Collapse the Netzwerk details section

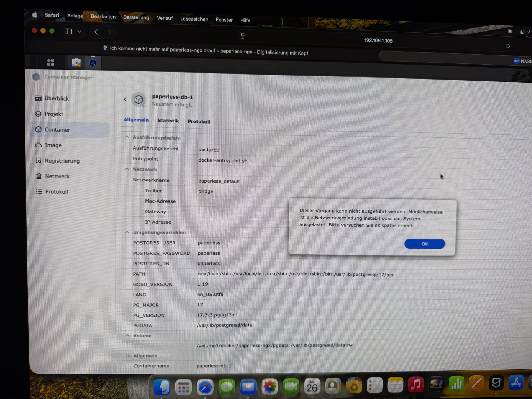pos(127,169)
